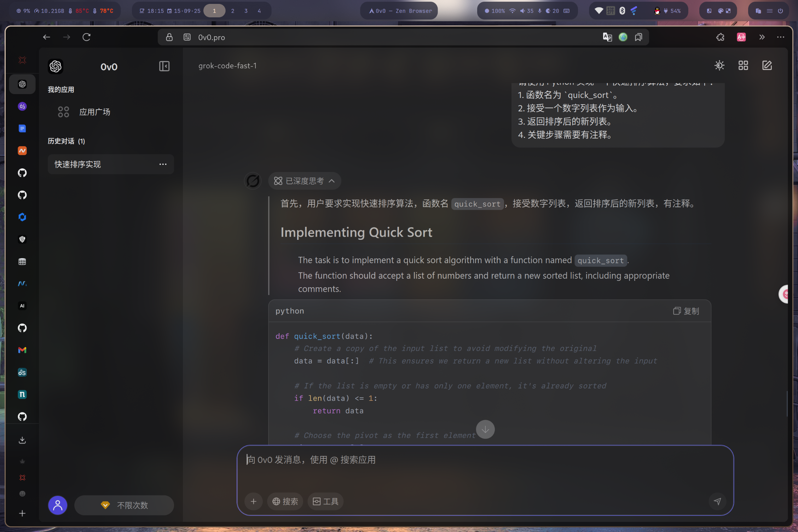Switch to workspace 2 in the top bar
This screenshot has height=532, width=798.
click(233, 11)
